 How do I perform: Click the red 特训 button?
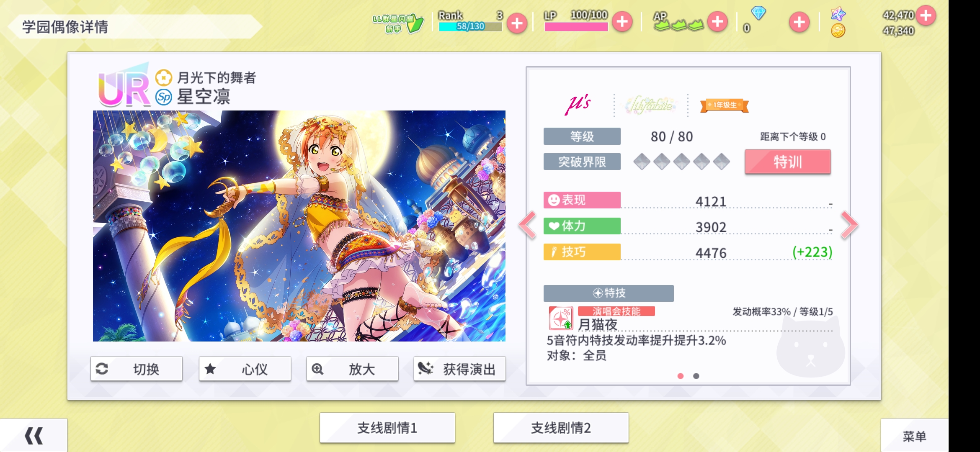(x=787, y=162)
